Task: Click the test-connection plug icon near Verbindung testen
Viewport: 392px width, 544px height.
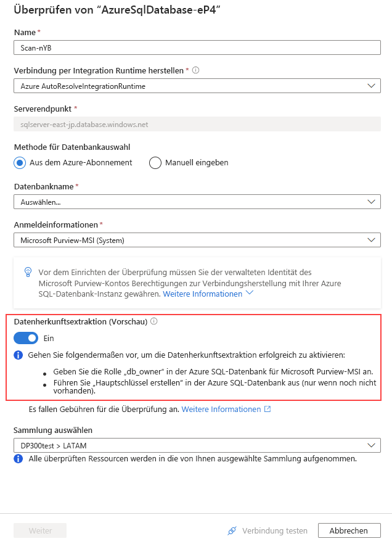Action: point(232,530)
